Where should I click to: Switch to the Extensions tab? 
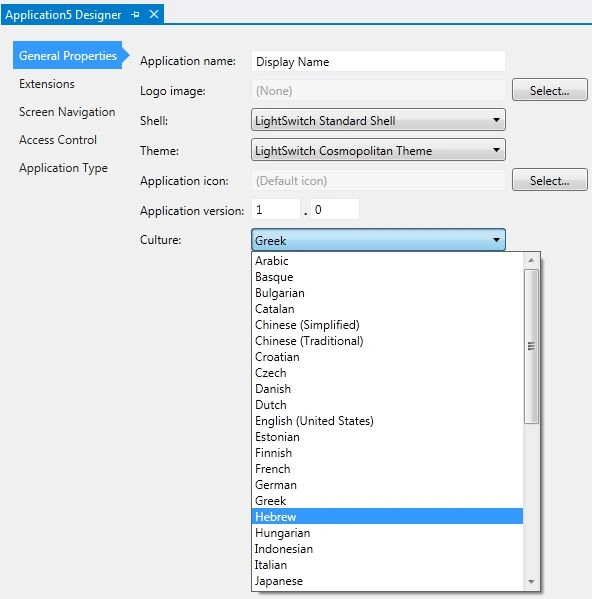point(47,84)
